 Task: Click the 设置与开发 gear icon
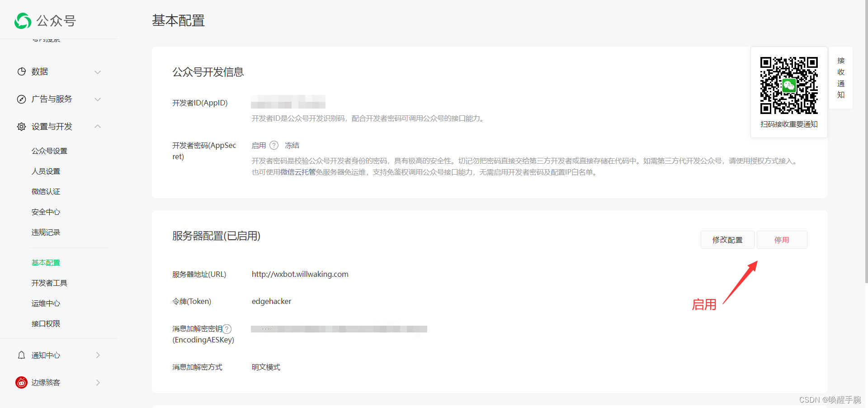click(21, 127)
